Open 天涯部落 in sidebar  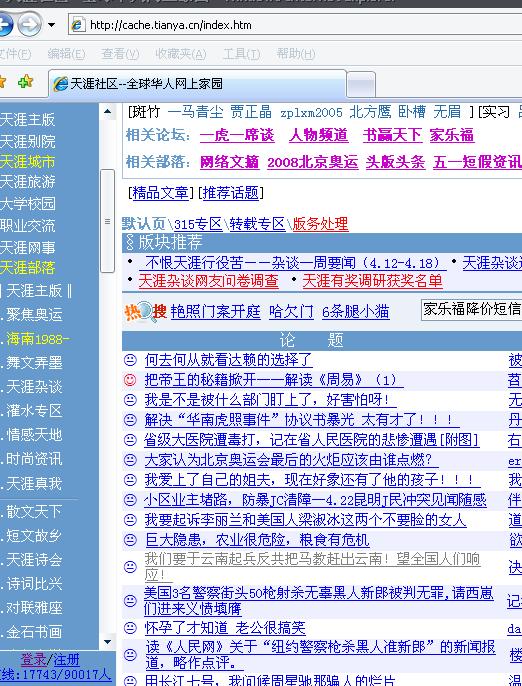(28, 267)
